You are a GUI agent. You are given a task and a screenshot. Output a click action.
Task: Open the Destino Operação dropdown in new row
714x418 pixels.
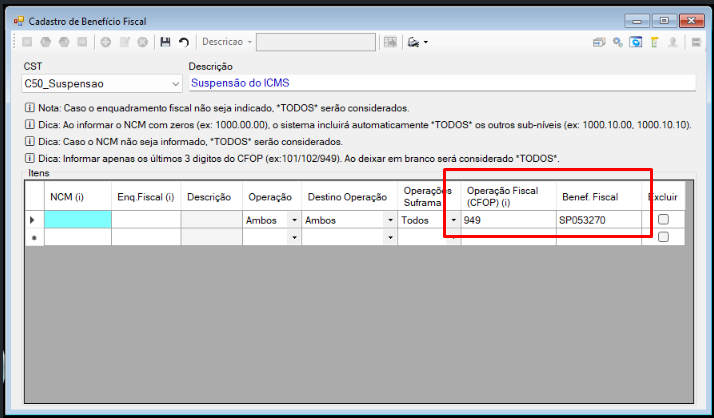[x=390, y=238]
